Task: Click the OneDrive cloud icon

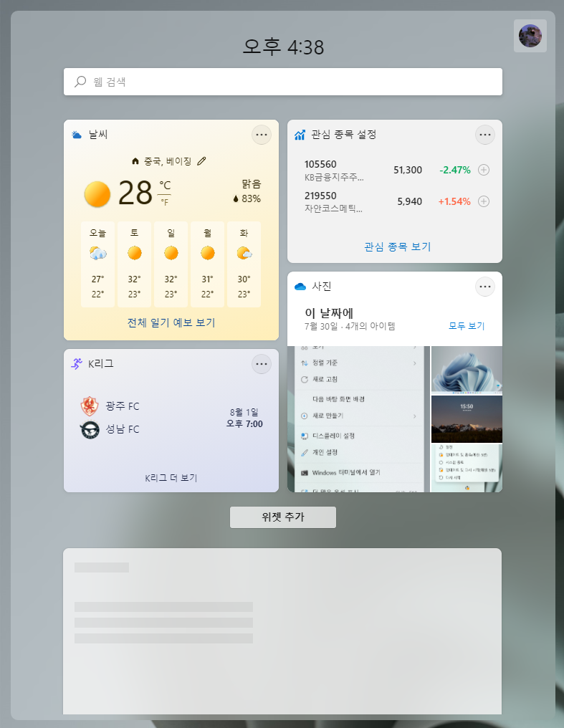Action: 300,287
